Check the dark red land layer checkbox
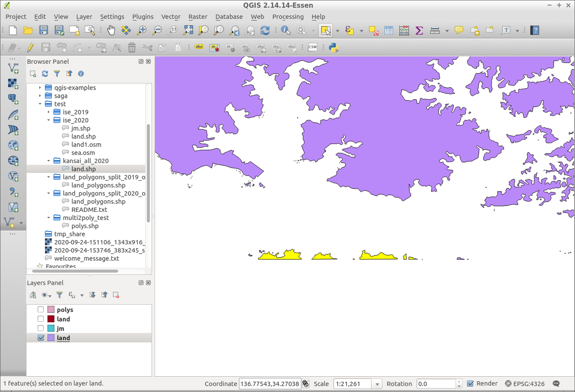This screenshot has height=392, width=575. 41,319
